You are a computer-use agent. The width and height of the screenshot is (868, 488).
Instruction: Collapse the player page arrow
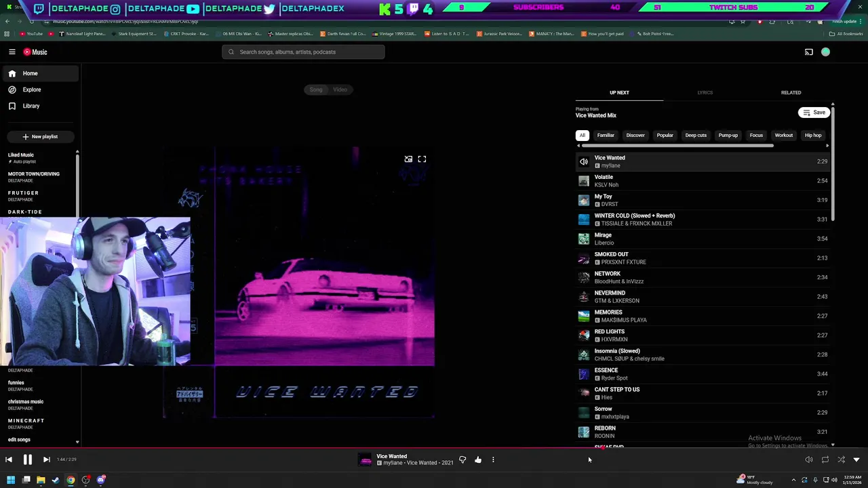point(856,460)
